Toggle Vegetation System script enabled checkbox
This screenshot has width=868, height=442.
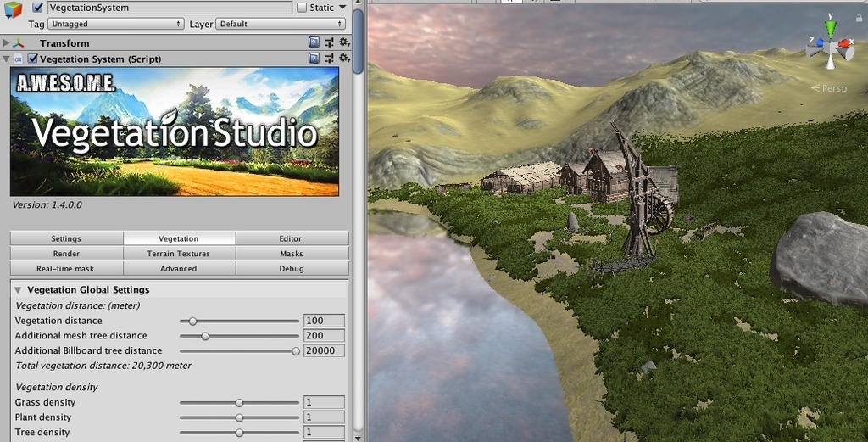(33, 59)
